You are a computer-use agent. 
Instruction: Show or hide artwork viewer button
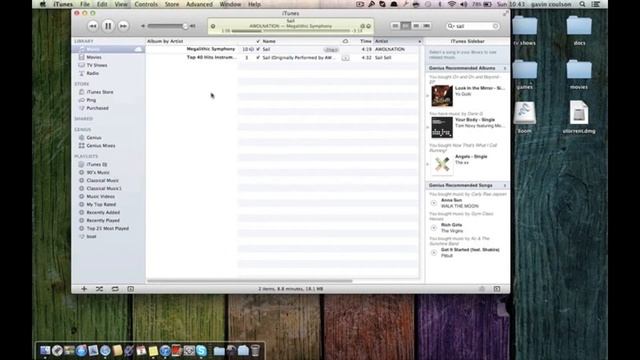(131, 289)
